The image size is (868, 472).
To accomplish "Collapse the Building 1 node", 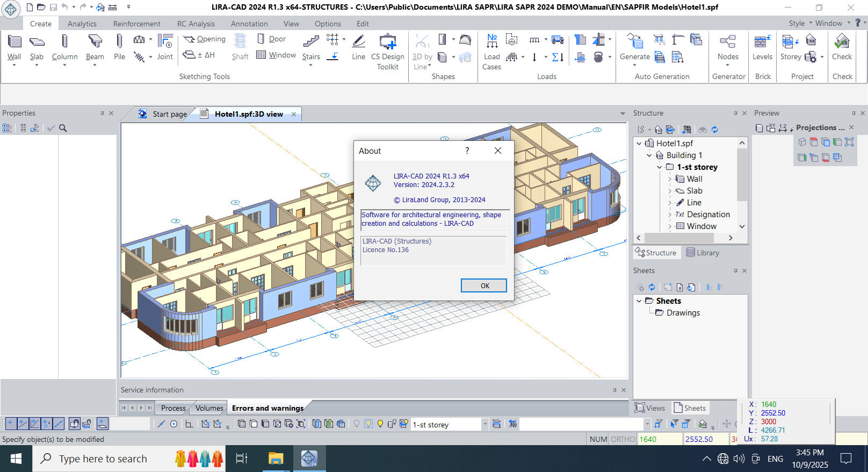I will (x=649, y=155).
